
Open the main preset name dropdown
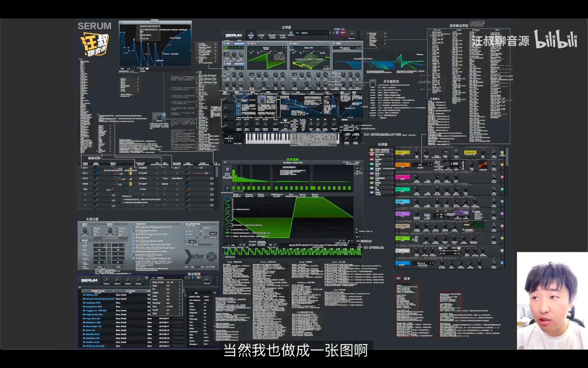coord(311,33)
